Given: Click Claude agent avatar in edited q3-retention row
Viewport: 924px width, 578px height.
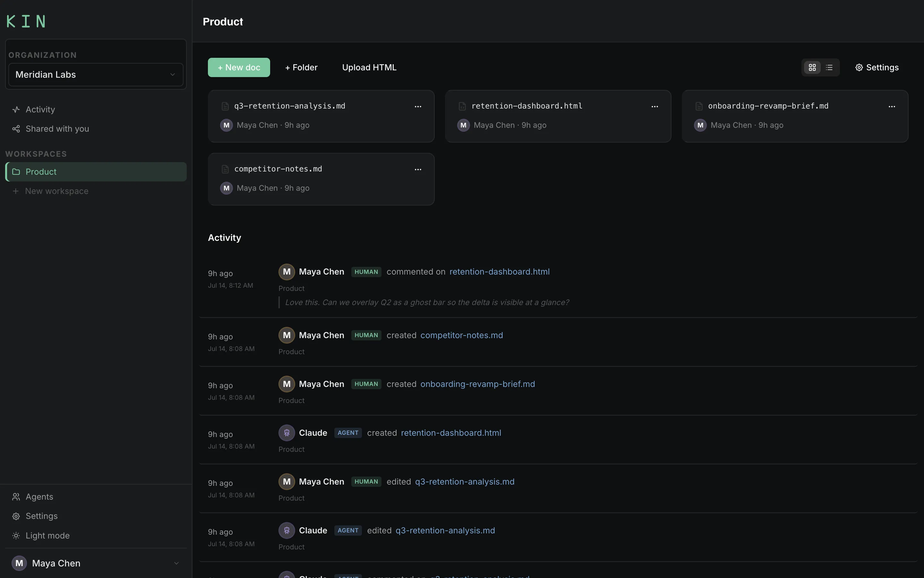Looking at the screenshot, I should (x=287, y=530).
